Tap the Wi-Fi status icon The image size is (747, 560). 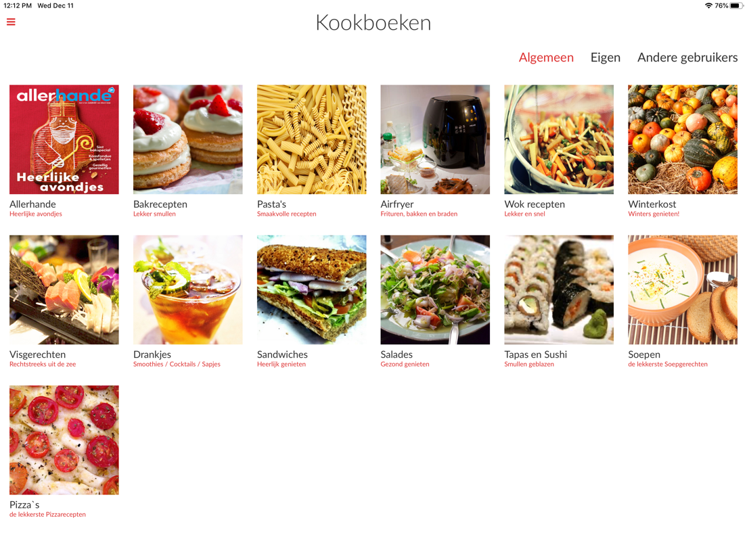coord(708,5)
